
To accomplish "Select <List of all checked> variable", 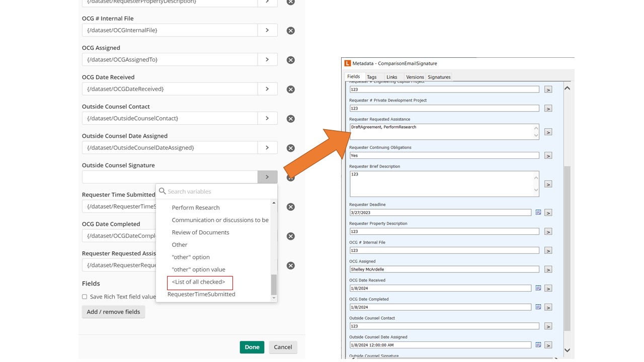I will tap(199, 282).
